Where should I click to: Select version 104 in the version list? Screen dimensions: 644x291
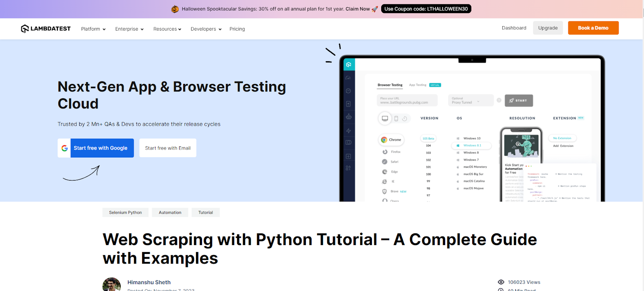pos(428,145)
